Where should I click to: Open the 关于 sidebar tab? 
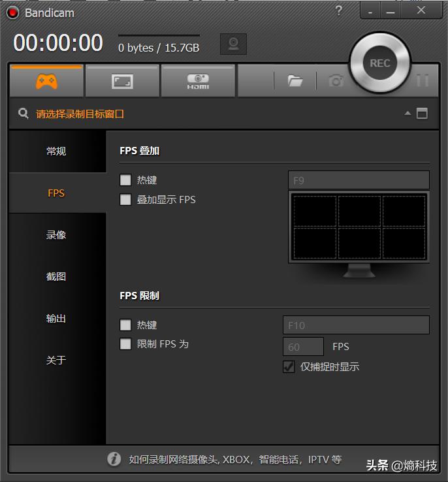(x=57, y=360)
